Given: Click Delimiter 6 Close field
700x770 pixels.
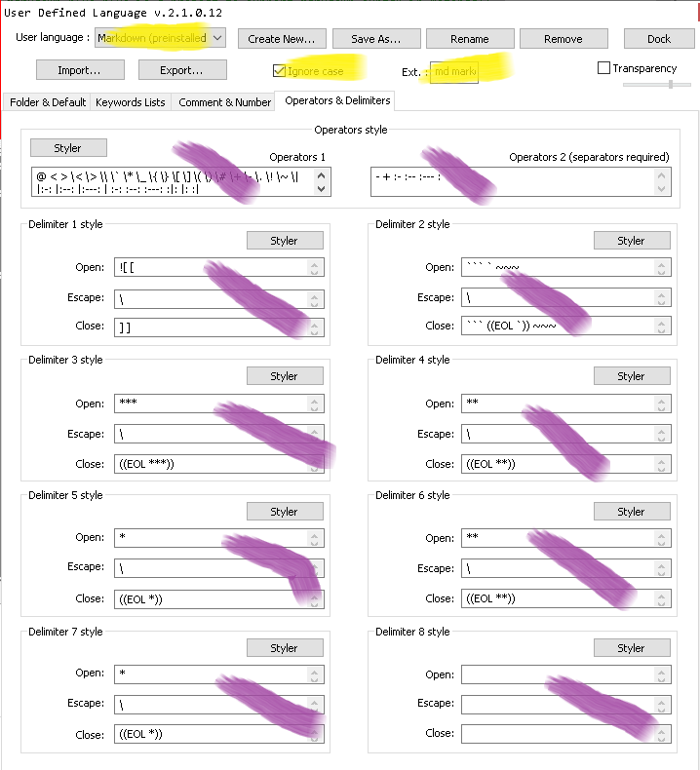Looking at the screenshot, I should [565, 598].
